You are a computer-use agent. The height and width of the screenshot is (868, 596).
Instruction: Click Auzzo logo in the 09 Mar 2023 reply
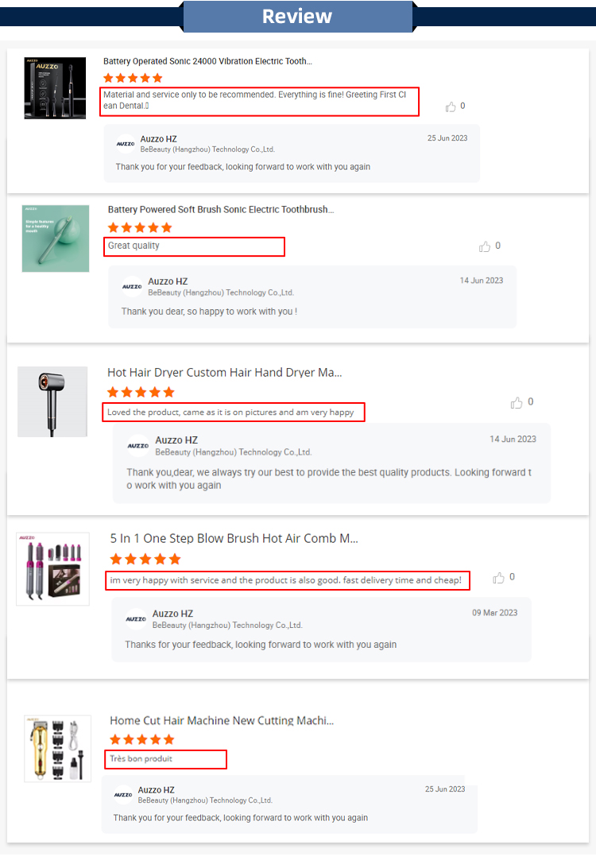click(x=136, y=619)
